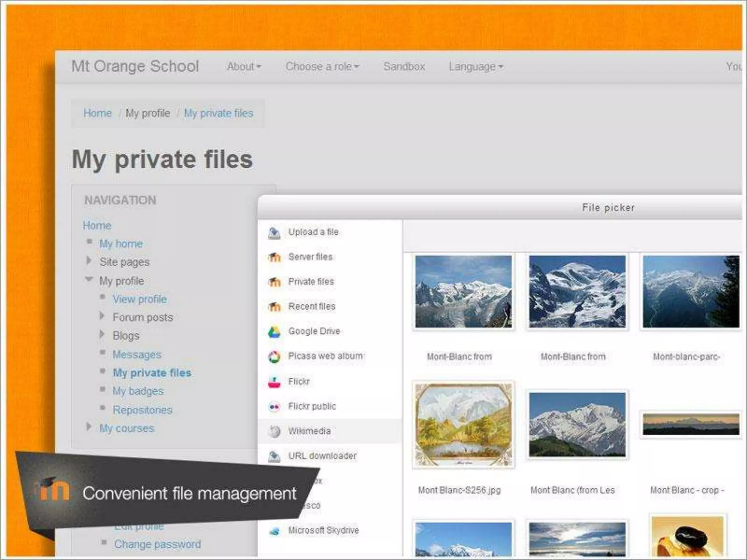Choose the Picasa web album icon
The width and height of the screenshot is (747, 560).
coord(274,357)
